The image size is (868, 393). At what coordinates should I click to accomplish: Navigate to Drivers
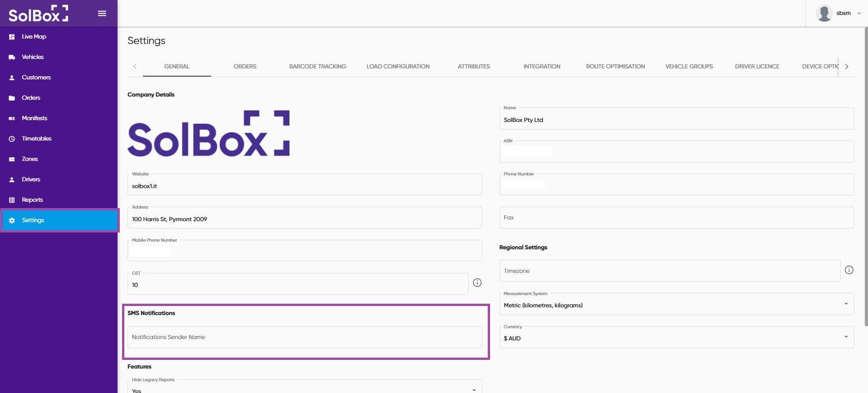click(x=59, y=180)
